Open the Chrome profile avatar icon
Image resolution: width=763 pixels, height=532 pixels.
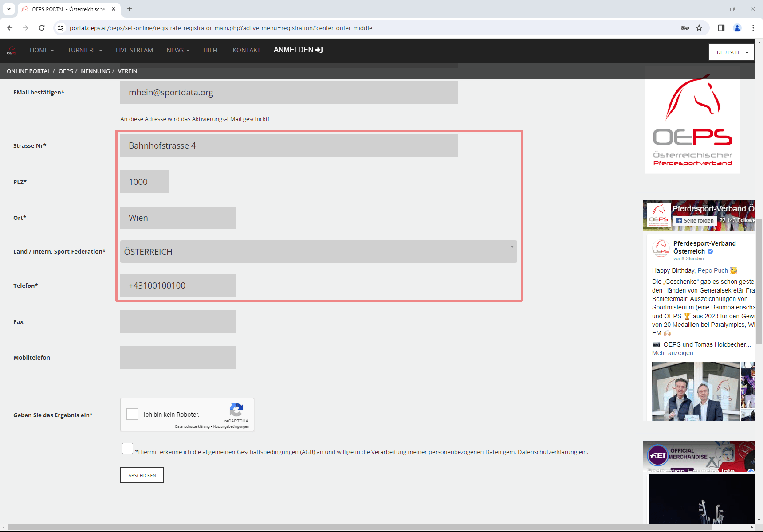(x=737, y=28)
